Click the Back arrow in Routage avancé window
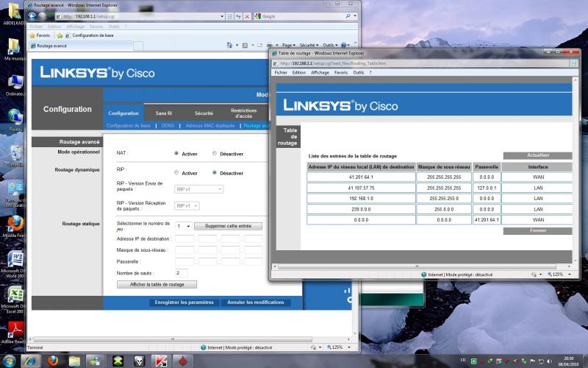 point(32,16)
